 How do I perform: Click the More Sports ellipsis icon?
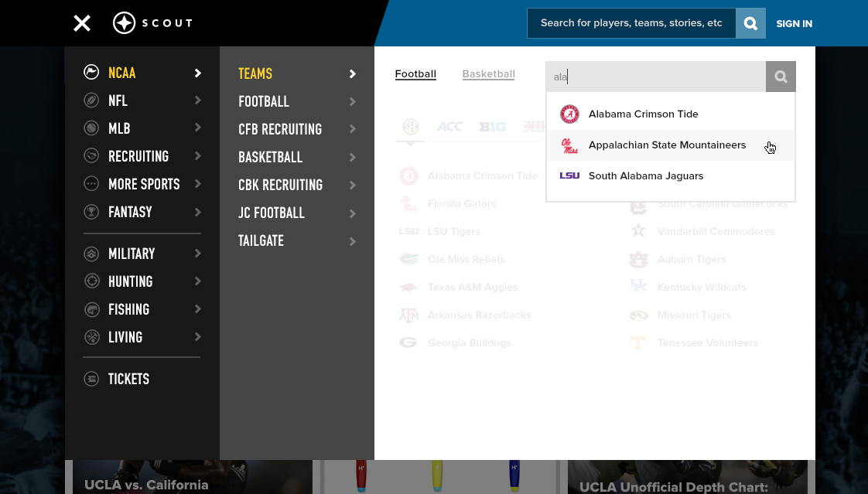coord(91,183)
